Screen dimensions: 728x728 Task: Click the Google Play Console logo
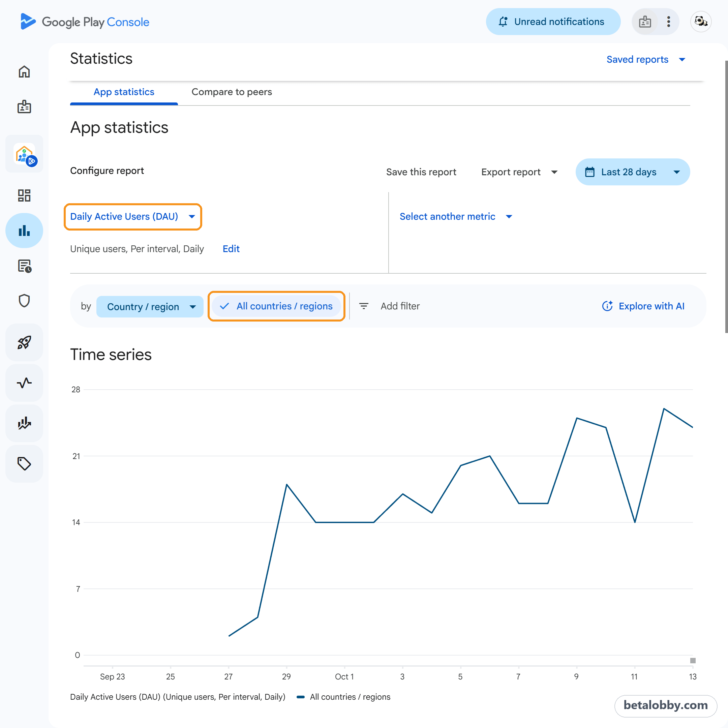click(85, 22)
